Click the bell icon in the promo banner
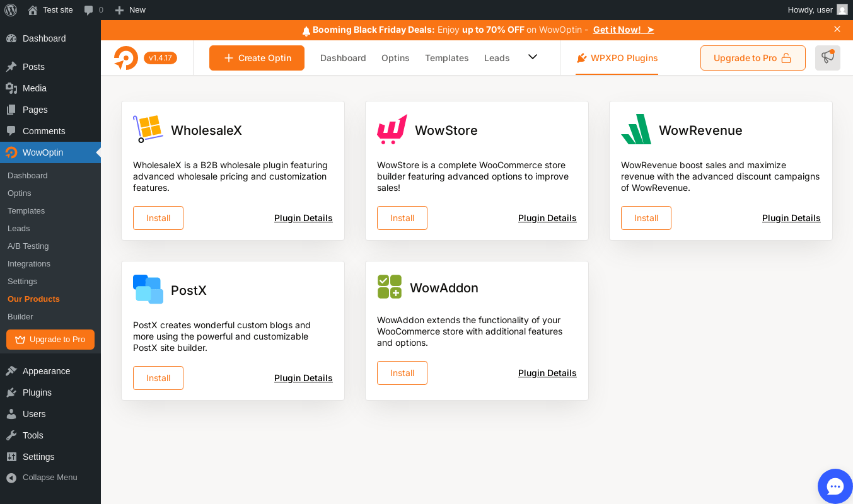 pyautogui.click(x=306, y=30)
